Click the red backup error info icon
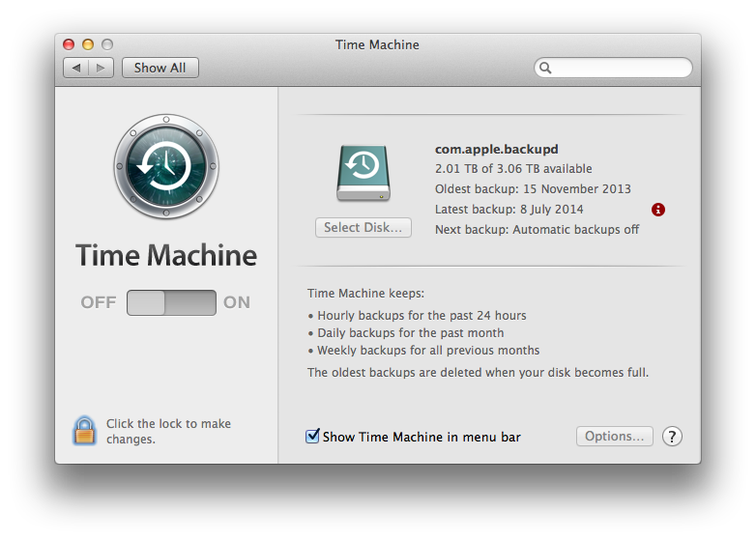The image size is (756, 540). click(658, 210)
